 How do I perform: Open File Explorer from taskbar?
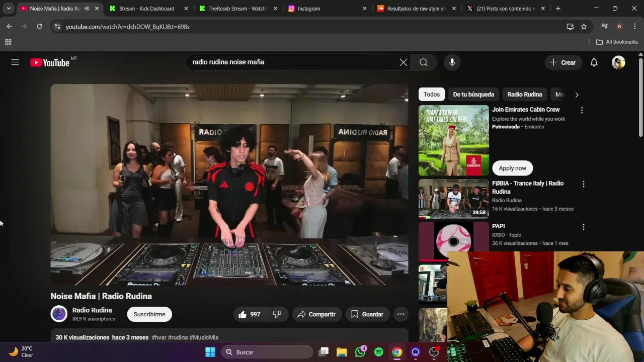pyautogui.click(x=342, y=352)
